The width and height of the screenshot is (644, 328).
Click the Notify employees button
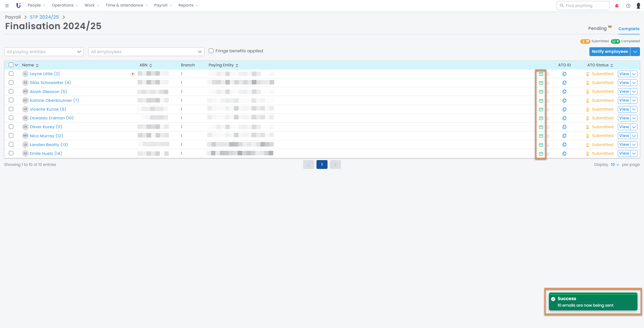point(610,52)
